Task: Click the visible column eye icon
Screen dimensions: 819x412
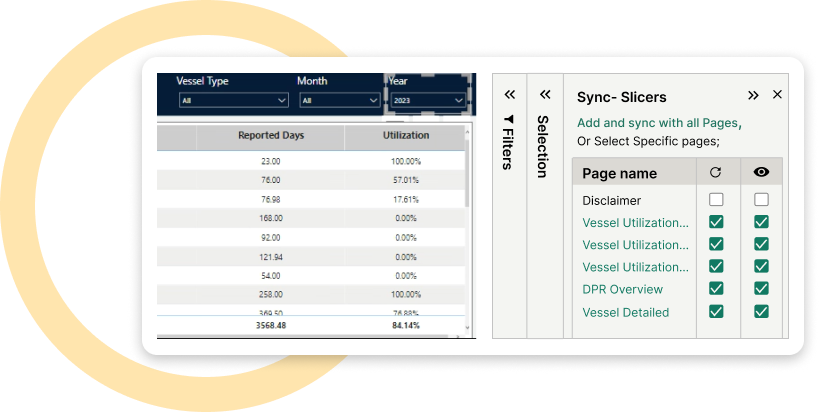Action: pos(761,172)
